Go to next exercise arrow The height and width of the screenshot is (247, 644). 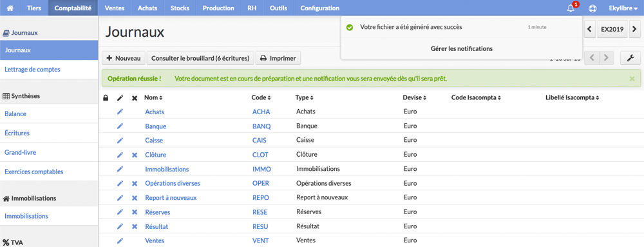pyautogui.click(x=635, y=29)
